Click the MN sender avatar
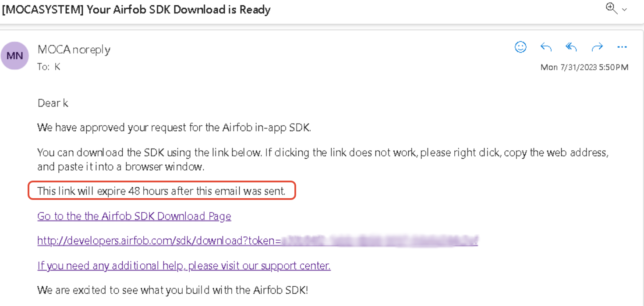Screen dimensions: 644x306 (15, 56)
